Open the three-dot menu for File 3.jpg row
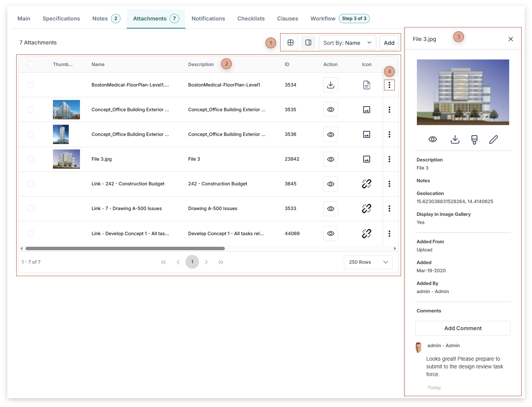 pyautogui.click(x=389, y=159)
